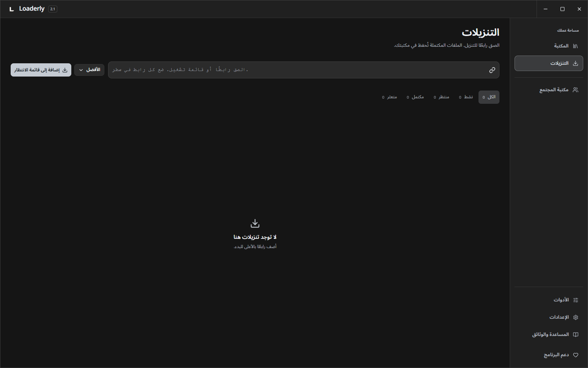Image resolution: width=588 pixels, height=368 pixels.
Task: Expand the الأفضل quality dropdown
Action: 89,70
